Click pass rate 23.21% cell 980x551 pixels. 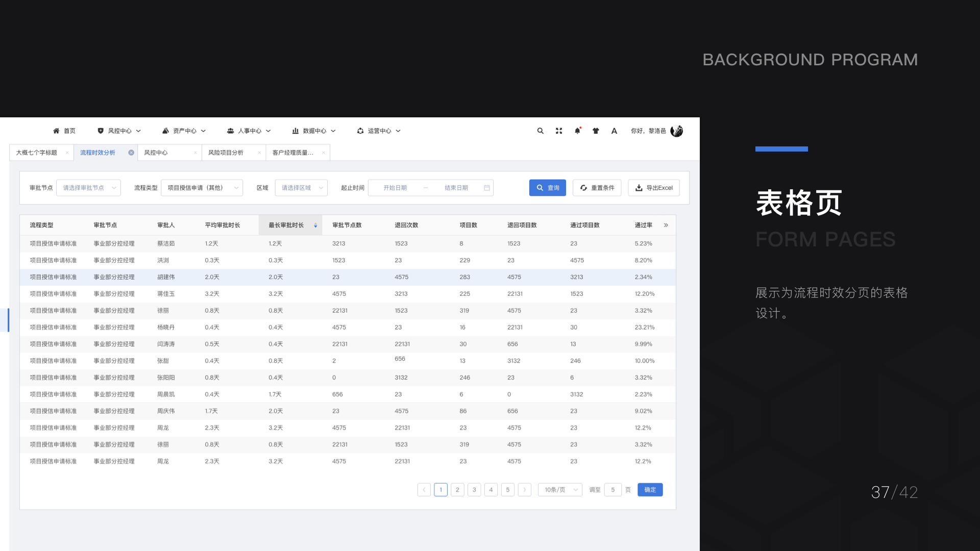point(645,328)
